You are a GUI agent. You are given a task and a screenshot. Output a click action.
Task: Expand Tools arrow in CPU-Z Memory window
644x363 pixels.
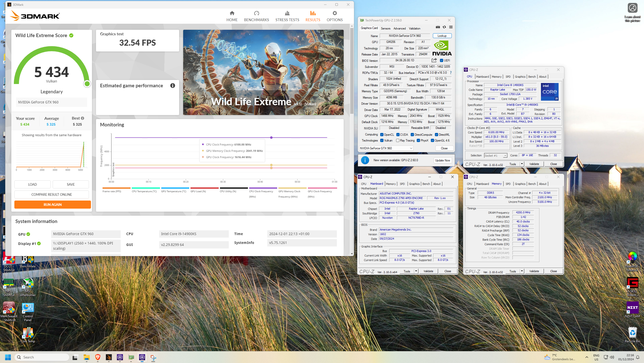click(x=522, y=271)
